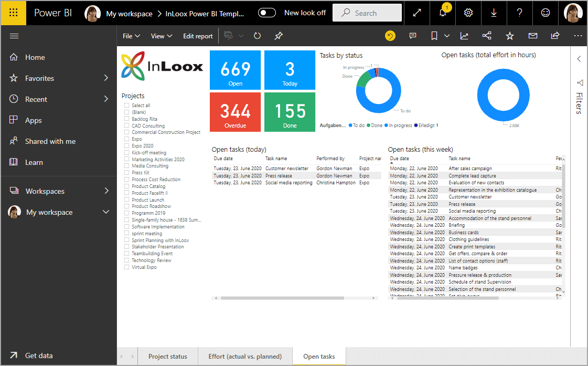Open more options ellipsis in toolbar

pyautogui.click(x=578, y=36)
